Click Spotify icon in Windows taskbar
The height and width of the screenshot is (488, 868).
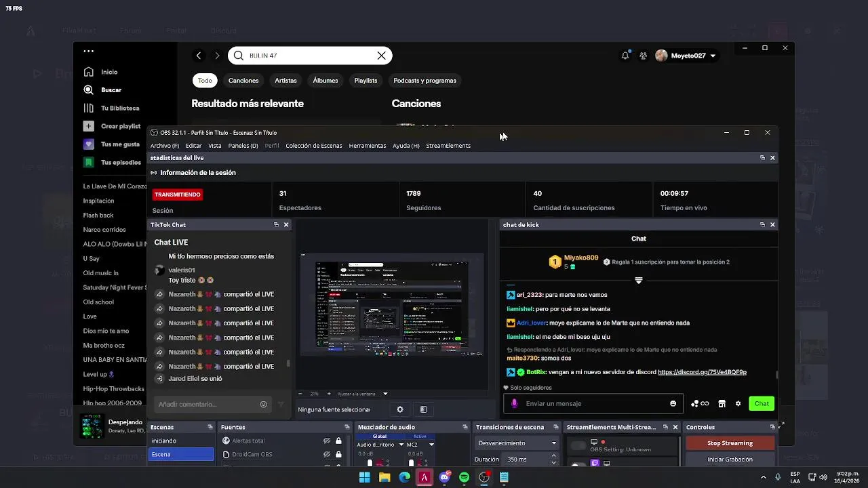(464, 477)
